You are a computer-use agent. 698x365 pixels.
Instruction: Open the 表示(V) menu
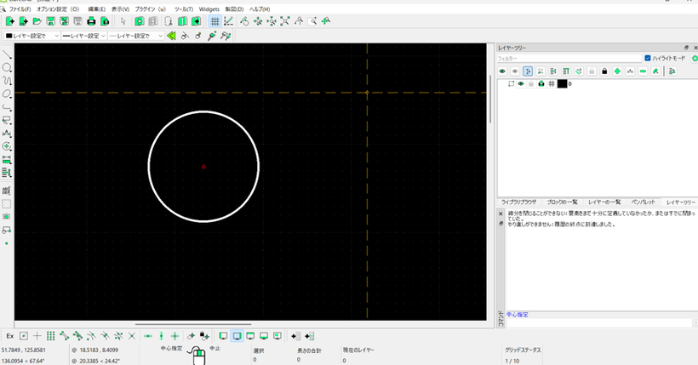tap(120, 9)
